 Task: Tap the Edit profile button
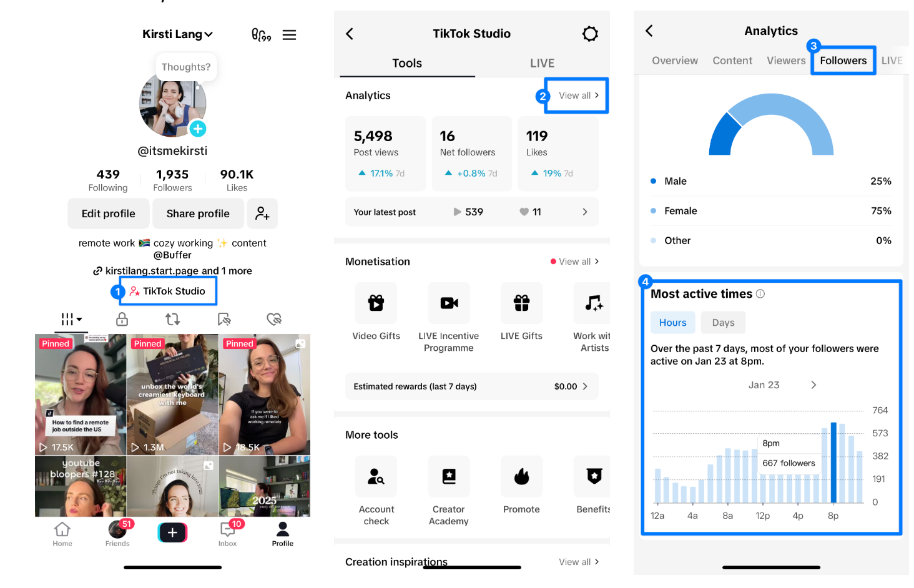pos(108,213)
